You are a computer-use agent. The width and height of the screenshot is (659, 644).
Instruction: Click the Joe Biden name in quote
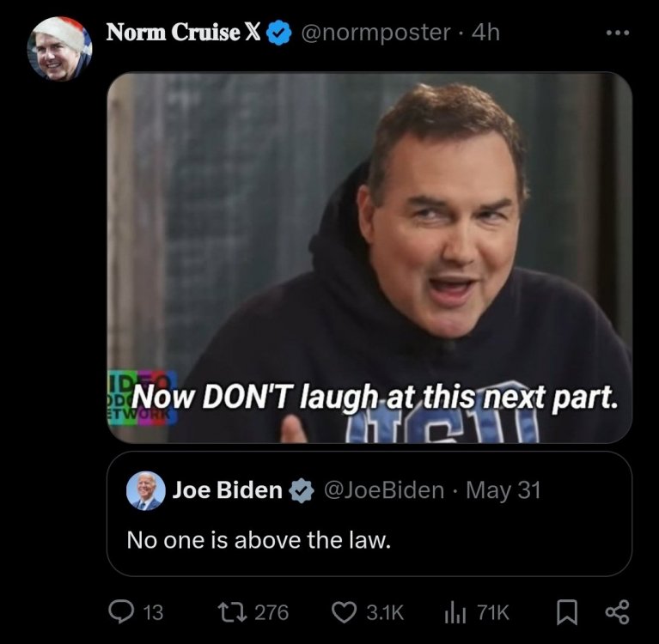coord(227,490)
